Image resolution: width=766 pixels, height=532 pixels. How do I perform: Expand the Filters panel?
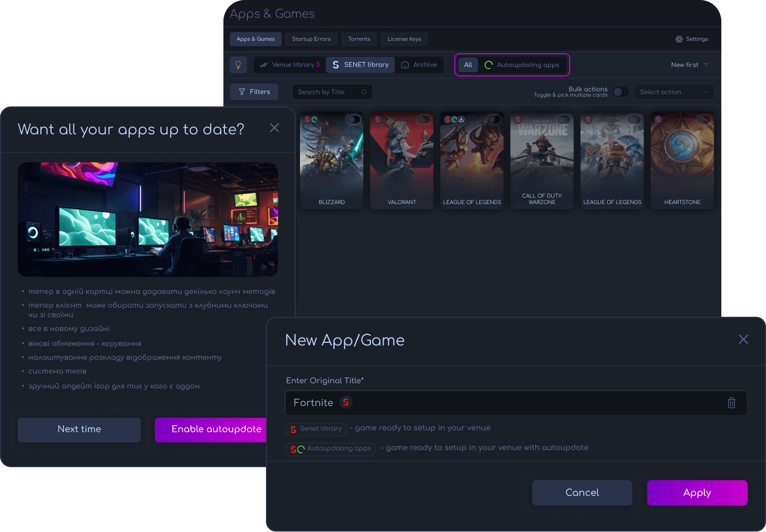(x=255, y=92)
